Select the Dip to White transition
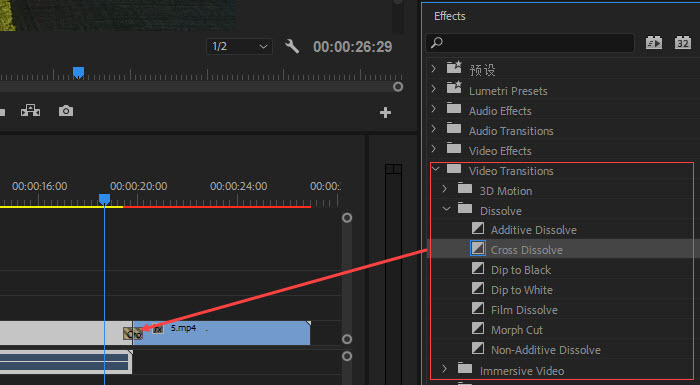Image resolution: width=700 pixels, height=385 pixels. [x=522, y=290]
